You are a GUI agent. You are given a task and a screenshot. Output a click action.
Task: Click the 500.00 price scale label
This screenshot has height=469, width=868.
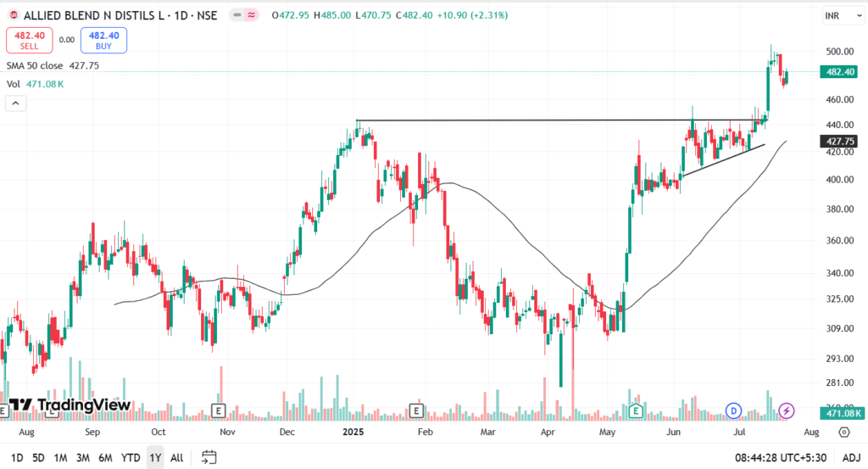pyautogui.click(x=840, y=52)
